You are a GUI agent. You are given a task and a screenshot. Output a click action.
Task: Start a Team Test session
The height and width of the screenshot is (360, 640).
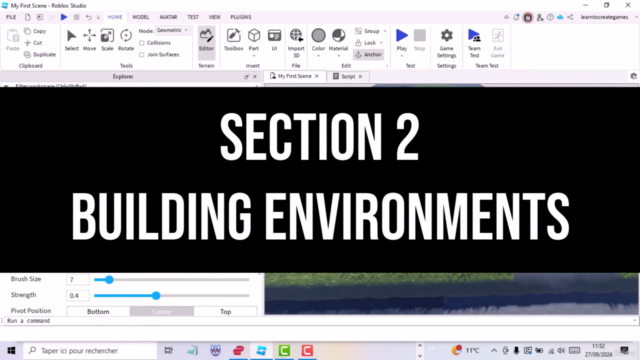pos(474,43)
